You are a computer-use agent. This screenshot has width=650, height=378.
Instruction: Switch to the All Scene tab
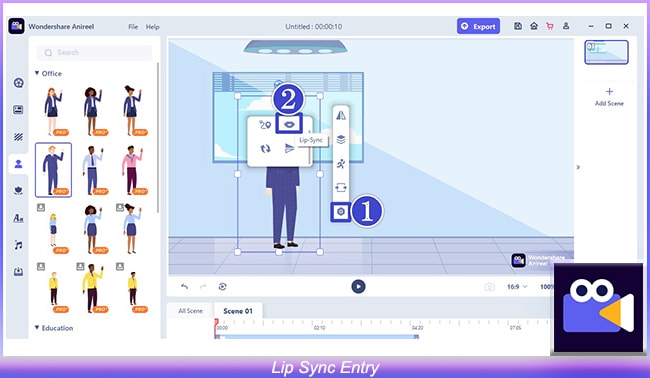[190, 311]
